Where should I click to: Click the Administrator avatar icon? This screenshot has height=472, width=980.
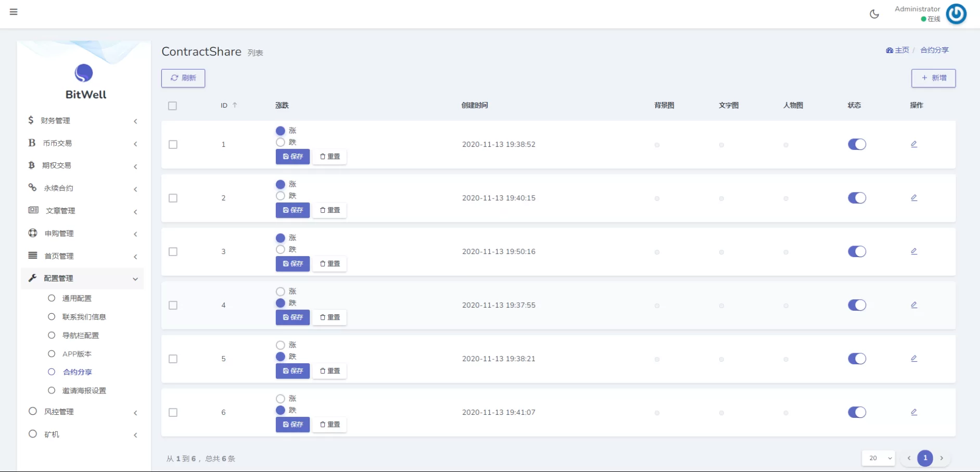click(x=956, y=14)
